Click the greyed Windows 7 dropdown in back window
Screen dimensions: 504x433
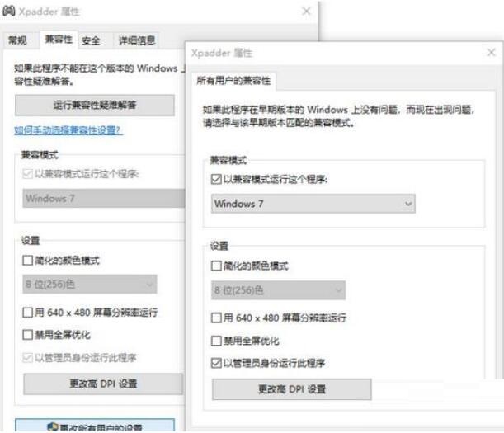pyautogui.click(x=104, y=198)
